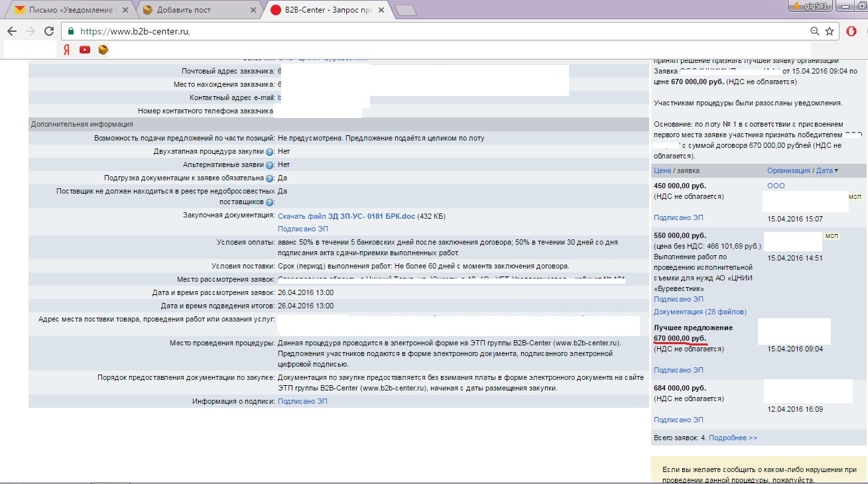Close the B2B-Center tab
868x484 pixels.
point(381,10)
